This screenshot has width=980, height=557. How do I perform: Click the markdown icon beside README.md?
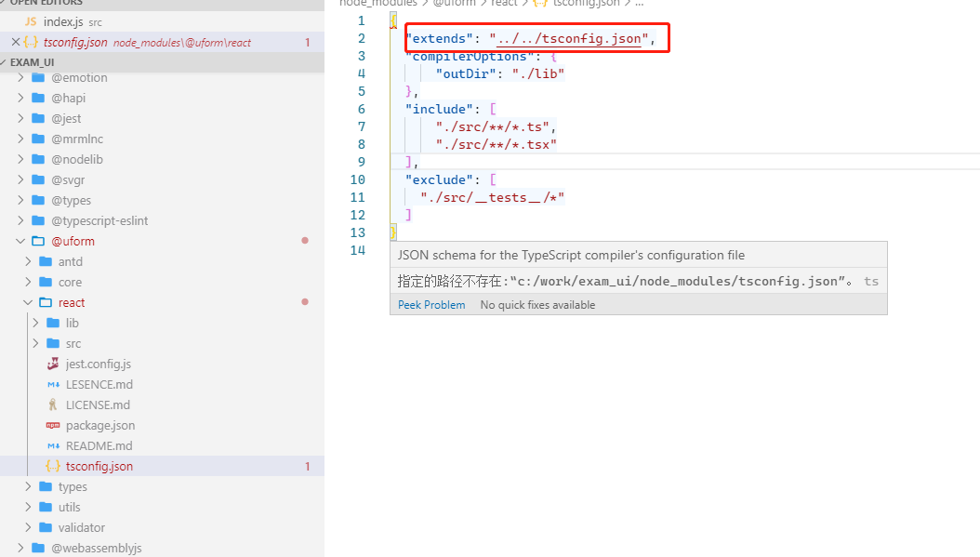(54, 445)
